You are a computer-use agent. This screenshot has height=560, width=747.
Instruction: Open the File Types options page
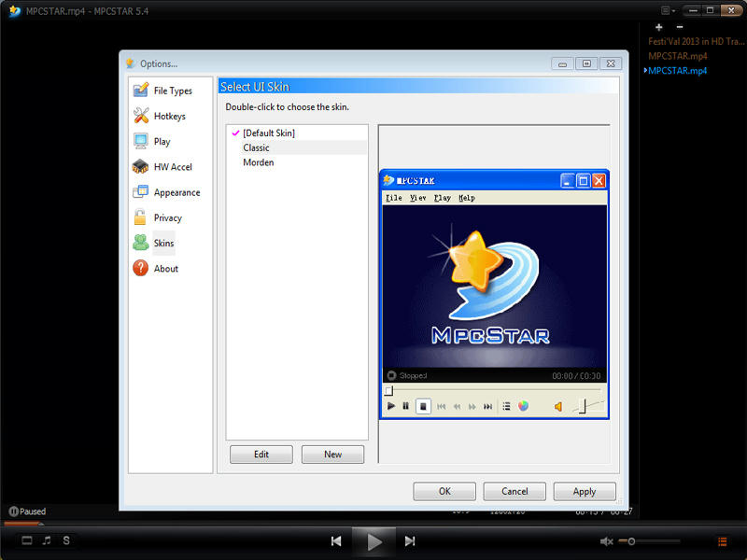(162, 91)
